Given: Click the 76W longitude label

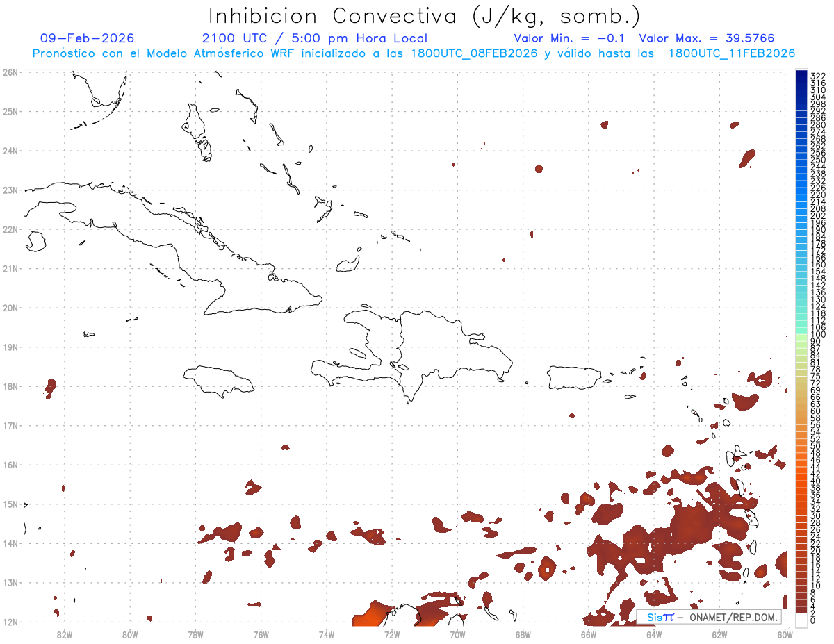Looking at the screenshot, I should (x=261, y=634).
